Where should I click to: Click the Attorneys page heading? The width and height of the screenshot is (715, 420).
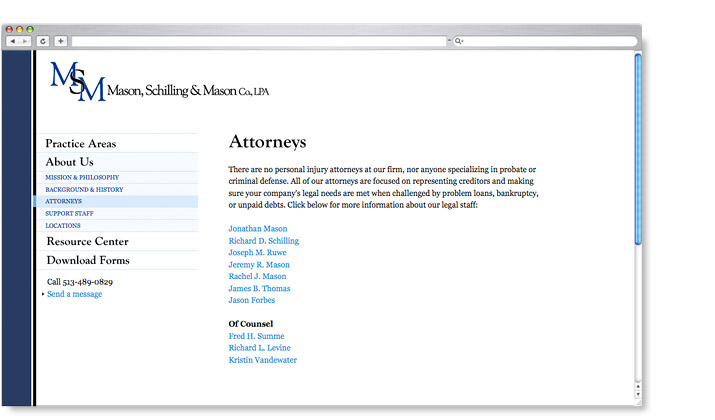(x=268, y=142)
